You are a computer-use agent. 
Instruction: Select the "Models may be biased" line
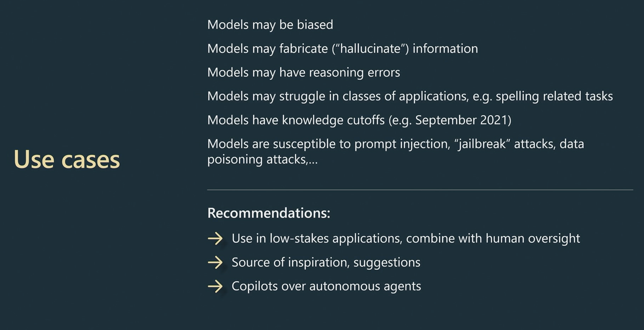point(270,25)
